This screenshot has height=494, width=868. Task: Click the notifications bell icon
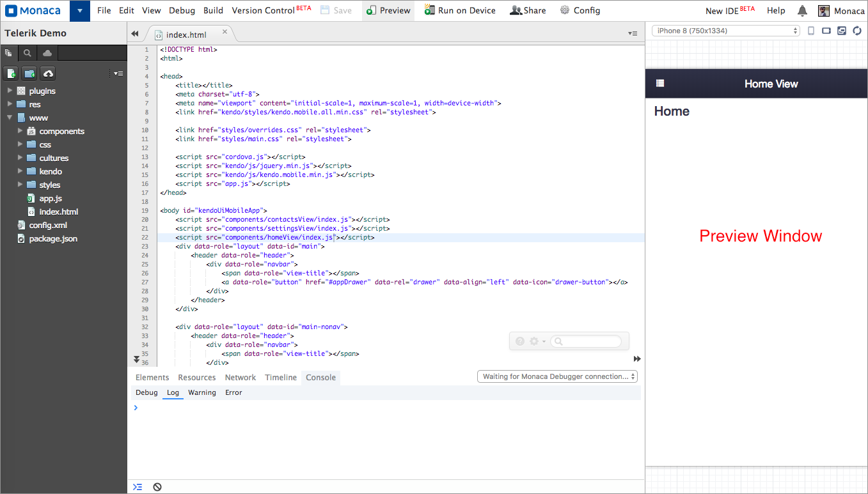802,10
